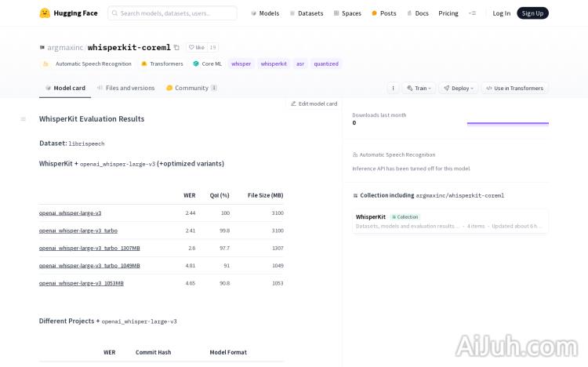Click the Automatic Speech Recognition tag

coord(88,64)
